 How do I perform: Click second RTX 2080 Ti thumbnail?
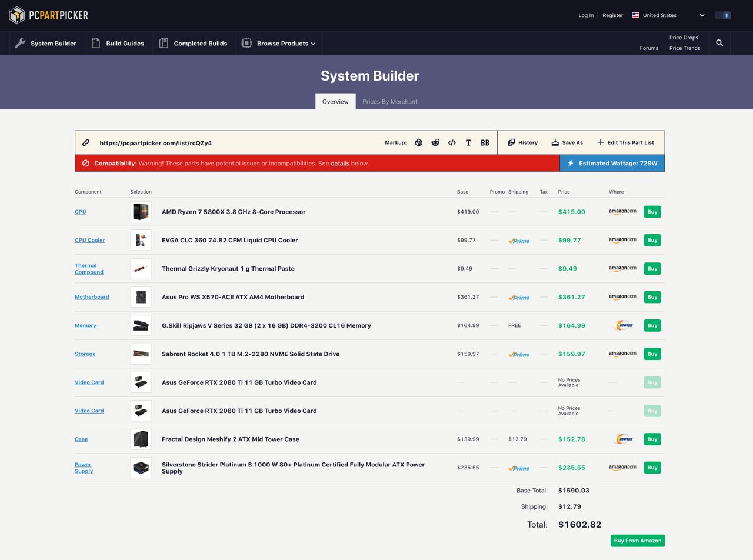[141, 411]
